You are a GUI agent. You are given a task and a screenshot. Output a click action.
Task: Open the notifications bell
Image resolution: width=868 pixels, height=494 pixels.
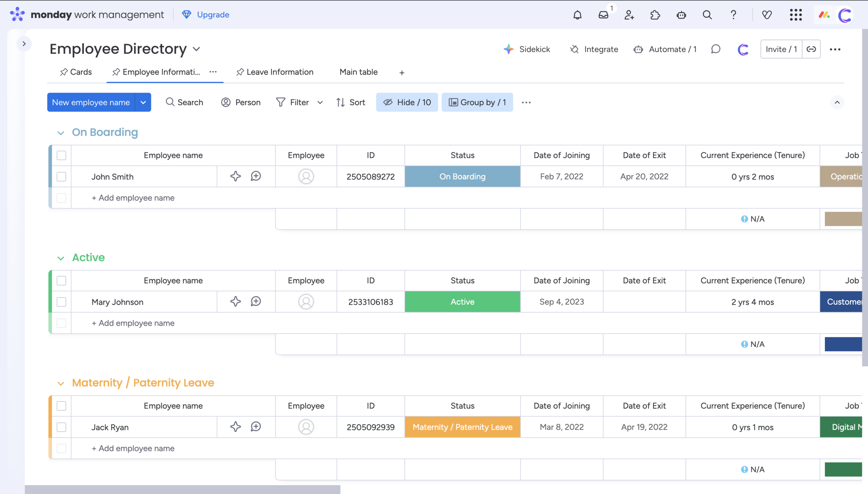(x=577, y=15)
